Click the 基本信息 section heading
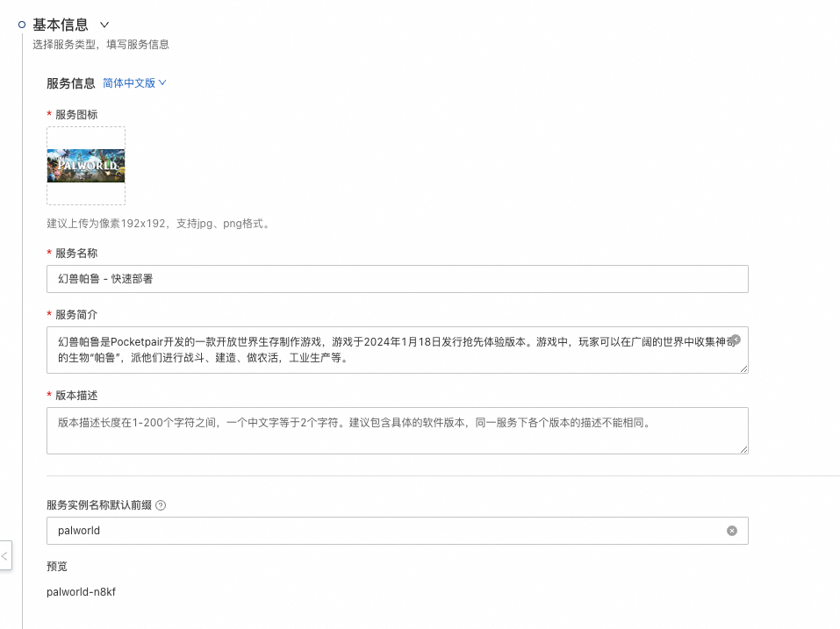Viewport: 840px width, 629px height. click(x=61, y=25)
